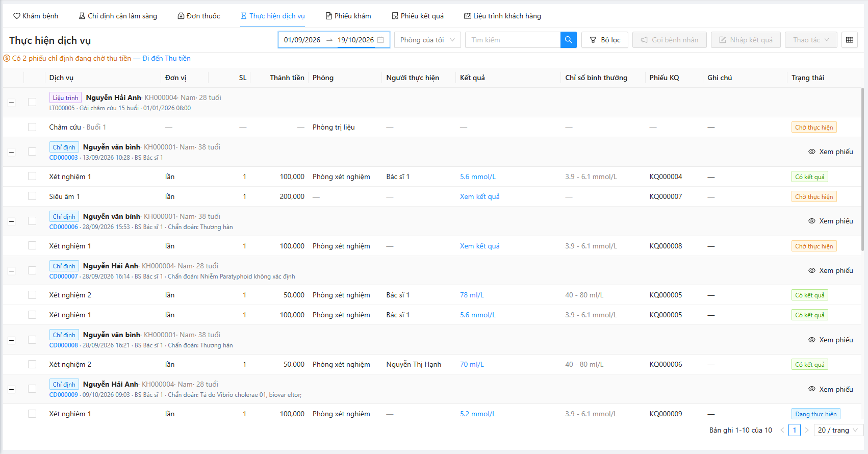Viewport: 868px width, 454px height.
Task: Click the Liệu trình khách hàng icon
Action: (x=468, y=16)
